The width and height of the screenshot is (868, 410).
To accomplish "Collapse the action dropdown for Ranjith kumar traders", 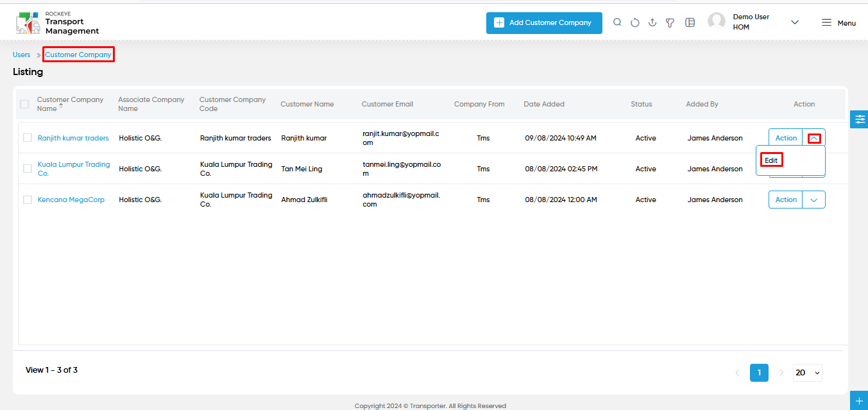I will click(814, 138).
